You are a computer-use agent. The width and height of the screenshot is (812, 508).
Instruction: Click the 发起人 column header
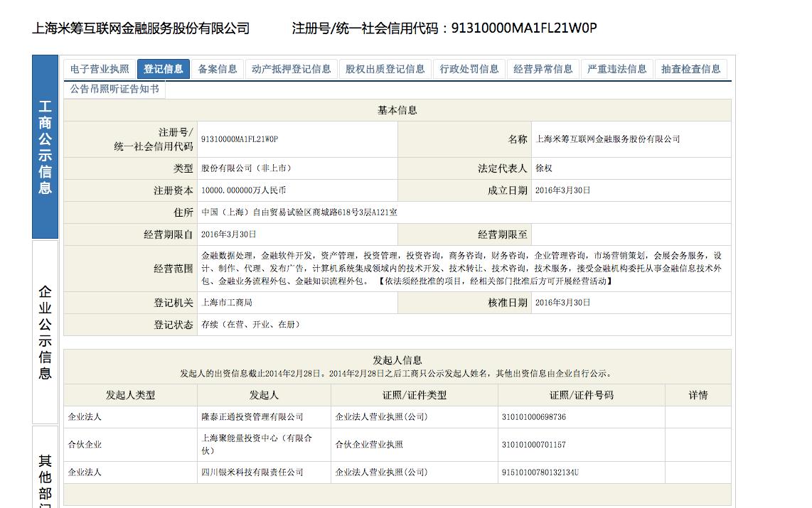point(264,395)
